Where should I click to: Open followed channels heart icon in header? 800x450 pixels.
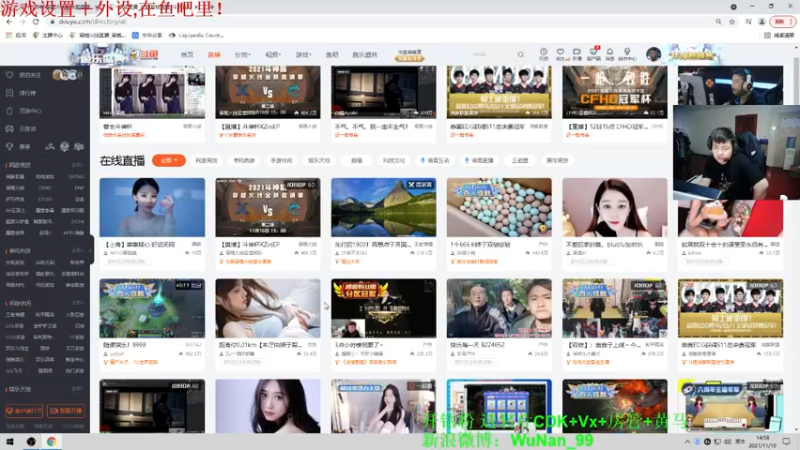point(560,52)
